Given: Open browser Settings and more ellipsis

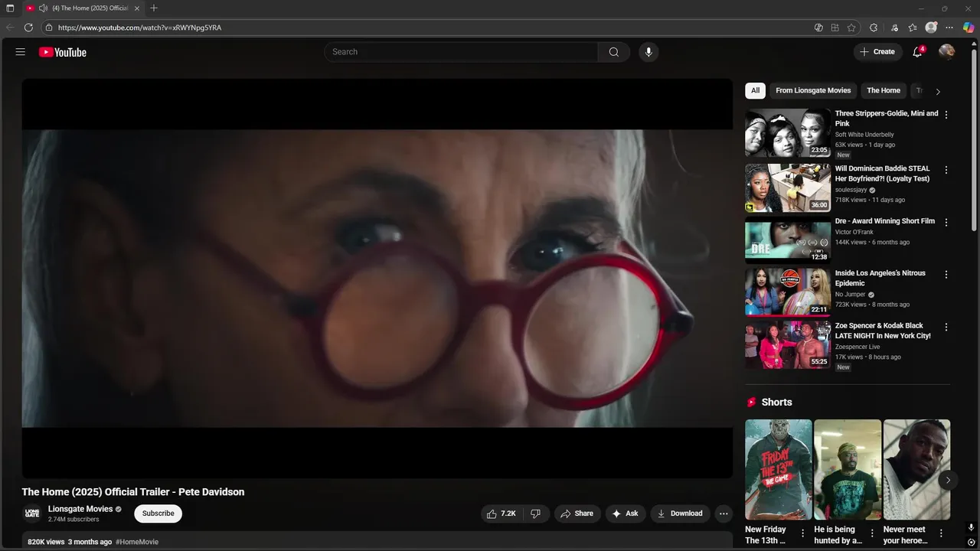Looking at the screenshot, I should [x=949, y=28].
